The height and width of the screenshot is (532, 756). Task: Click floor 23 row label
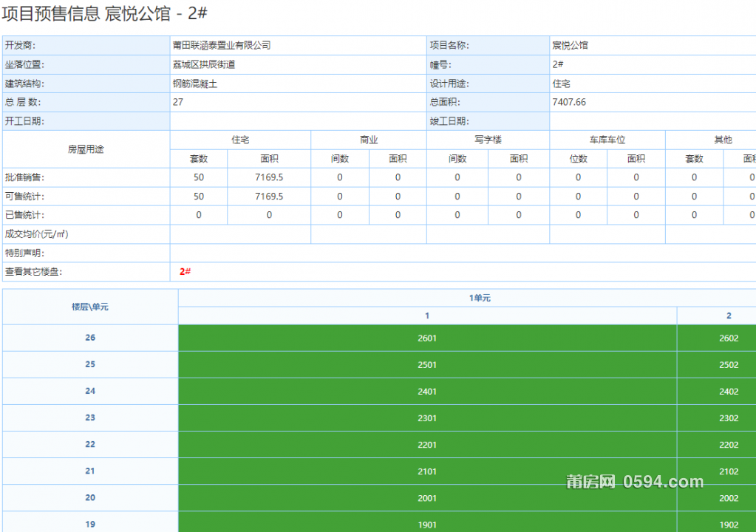[x=90, y=417]
